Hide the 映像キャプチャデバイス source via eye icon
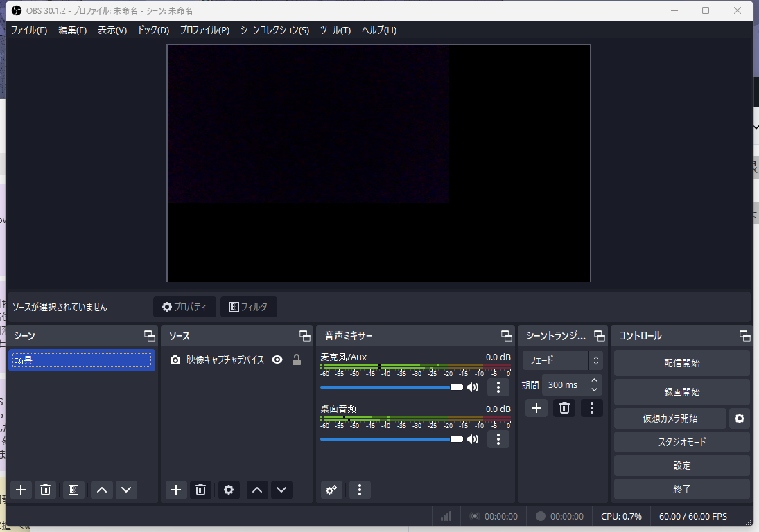The image size is (759, 532). pos(277,360)
